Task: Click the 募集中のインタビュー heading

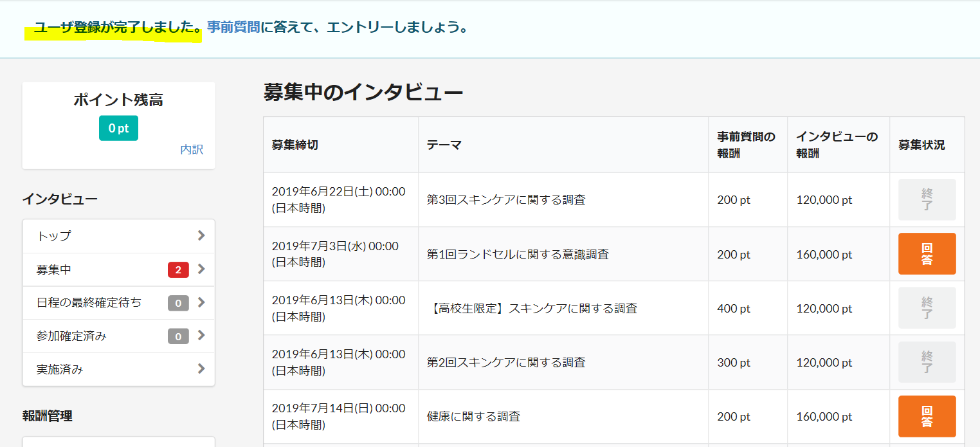Action: tap(363, 93)
